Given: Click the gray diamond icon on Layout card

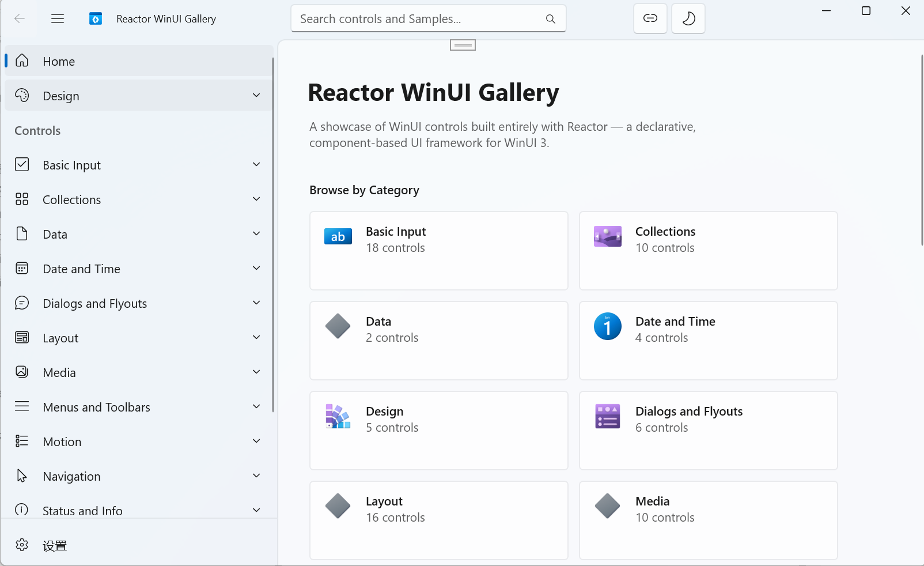Looking at the screenshot, I should click(x=338, y=506).
